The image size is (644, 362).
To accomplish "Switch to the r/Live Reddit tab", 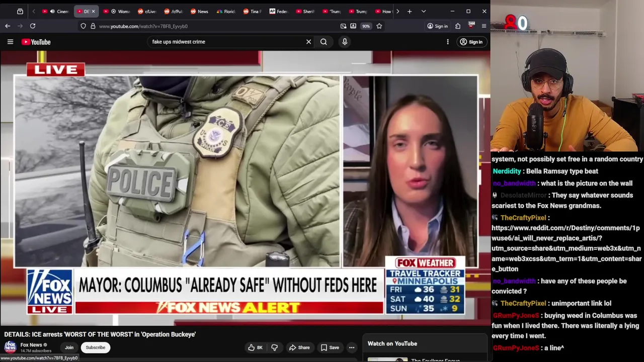I will [147, 11].
